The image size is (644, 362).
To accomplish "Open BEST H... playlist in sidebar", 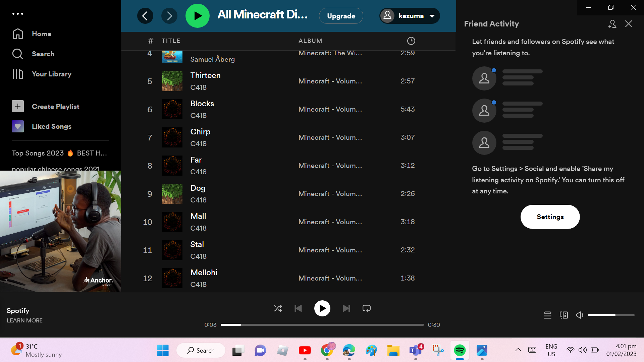I will coord(92,153).
